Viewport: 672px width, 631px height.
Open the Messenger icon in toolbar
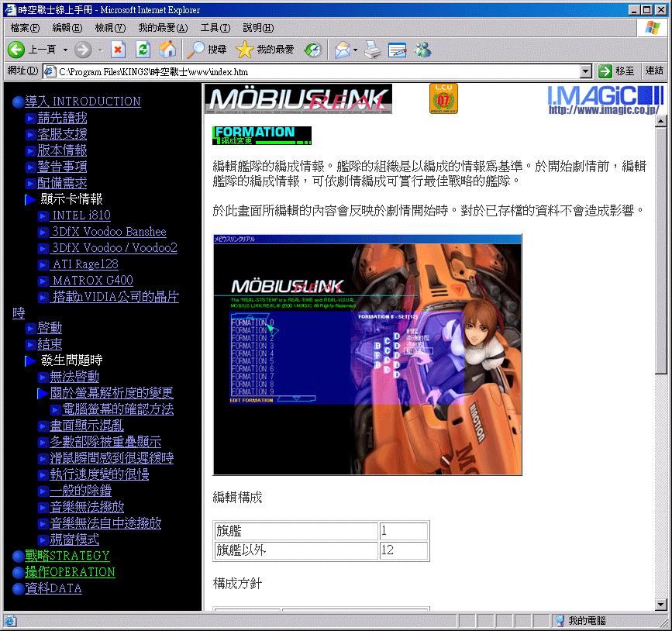point(422,50)
